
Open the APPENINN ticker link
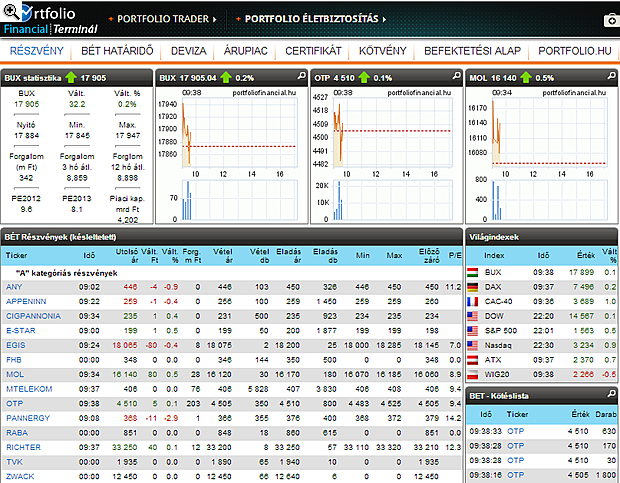click(x=26, y=302)
